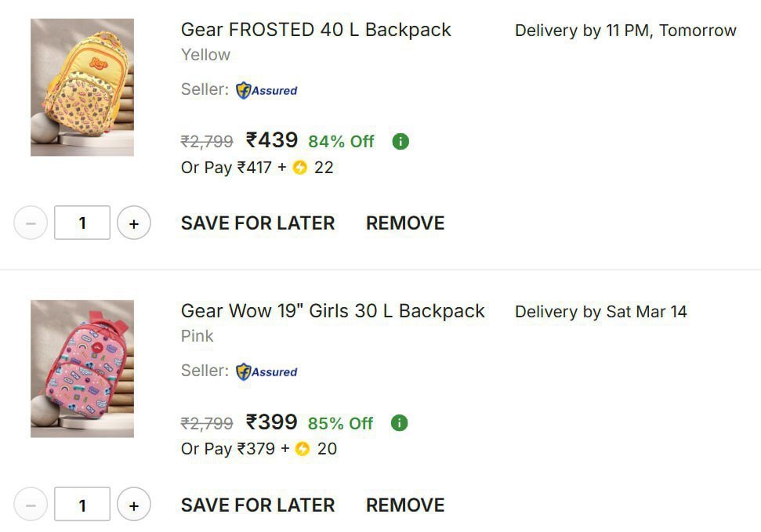Screen dimensions: 761x532
Task: Save the Gear Wow backpack for later
Action: (258, 505)
